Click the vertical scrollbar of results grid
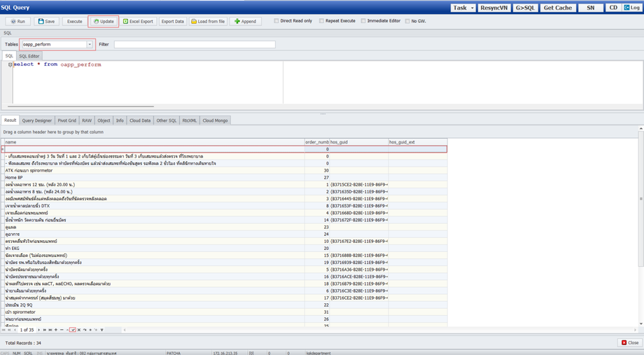This screenshot has width=644, height=355. click(640, 198)
